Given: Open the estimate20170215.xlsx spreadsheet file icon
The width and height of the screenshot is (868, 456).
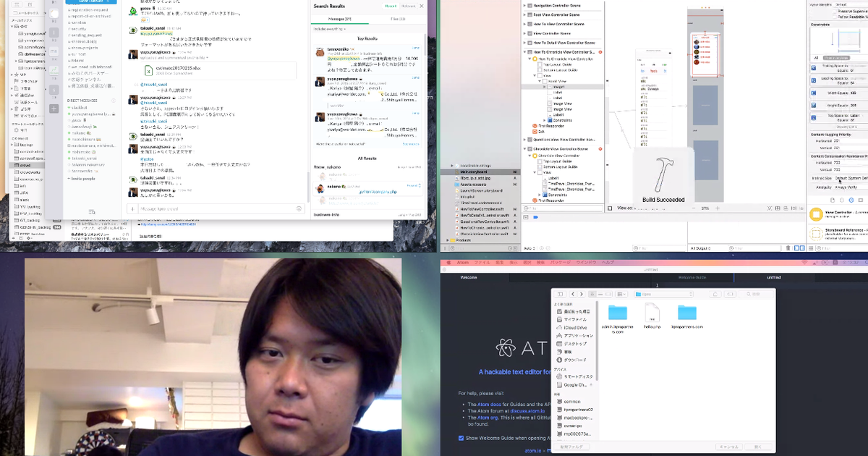Looking at the screenshot, I should click(x=149, y=69).
